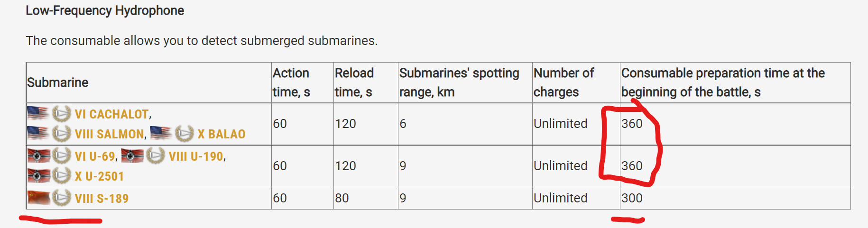Click the German flag beside VI U-69
The height and width of the screenshot is (228, 868).
coord(38,155)
